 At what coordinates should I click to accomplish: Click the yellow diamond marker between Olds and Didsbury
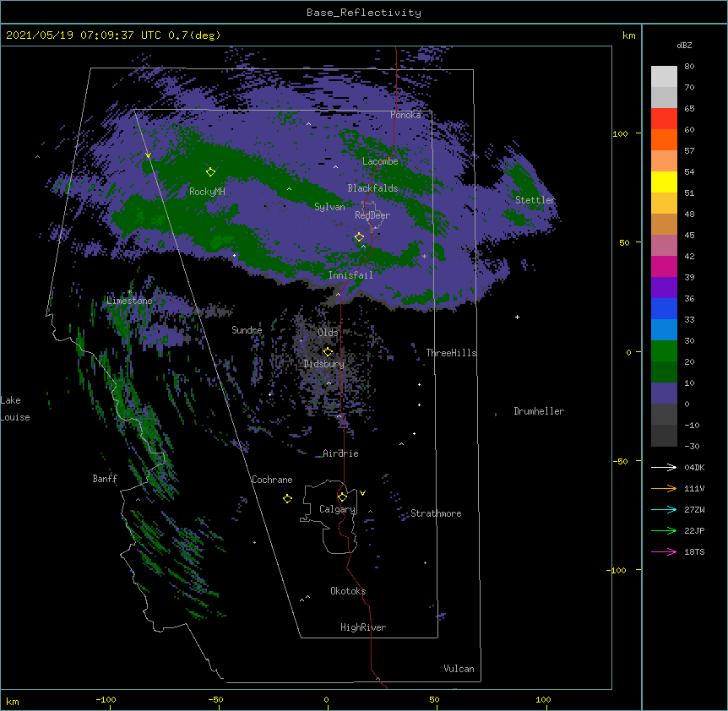pos(328,351)
